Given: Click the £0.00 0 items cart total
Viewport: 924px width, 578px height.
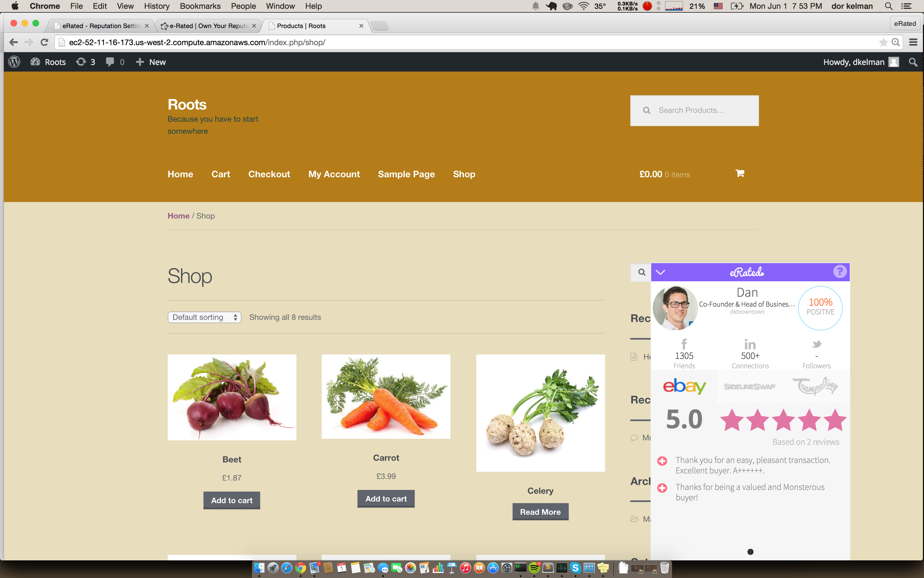Looking at the screenshot, I should 665,174.
